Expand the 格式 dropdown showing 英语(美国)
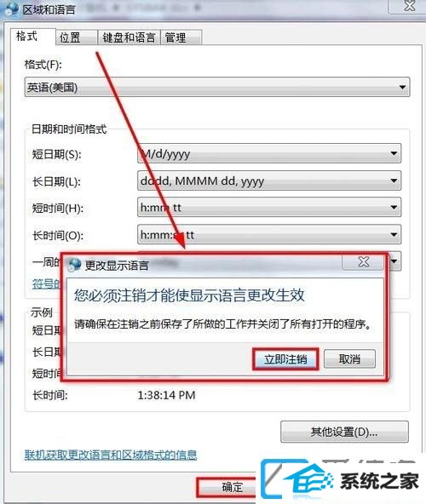Image resolution: width=426 pixels, height=504 pixels. tap(217, 87)
